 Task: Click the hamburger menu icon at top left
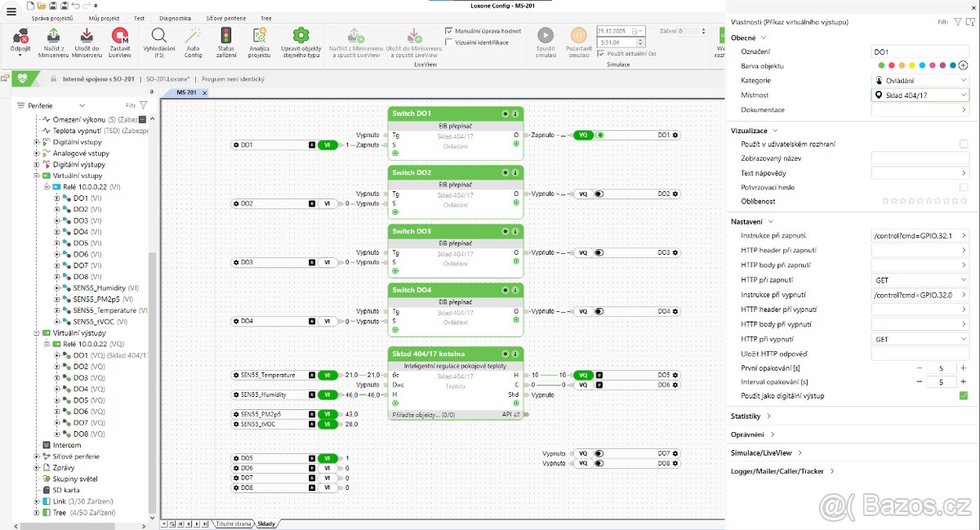point(11,11)
